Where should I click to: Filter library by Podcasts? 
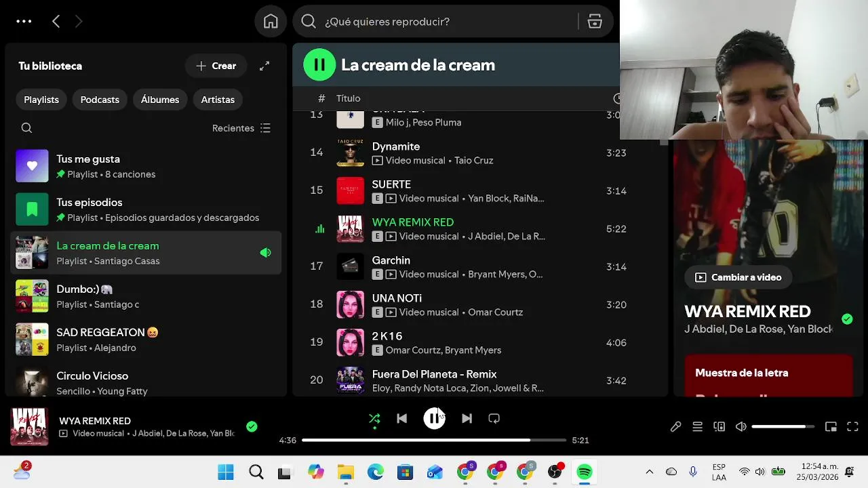coord(100,100)
